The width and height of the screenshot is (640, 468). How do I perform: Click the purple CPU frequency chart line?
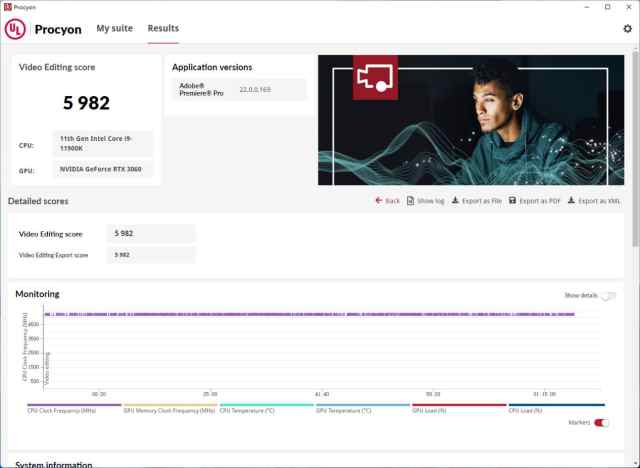(x=309, y=314)
